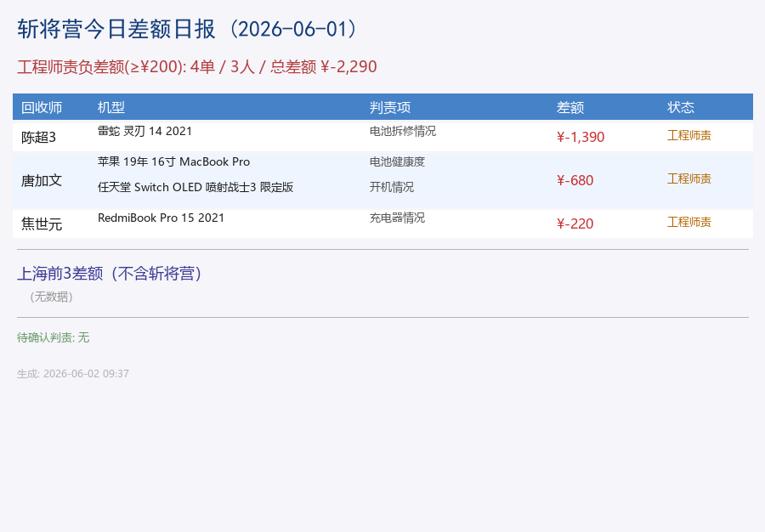Click 工程师责 status in 陈超3 row
This screenshot has width=765, height=532.
click(689, 135)
